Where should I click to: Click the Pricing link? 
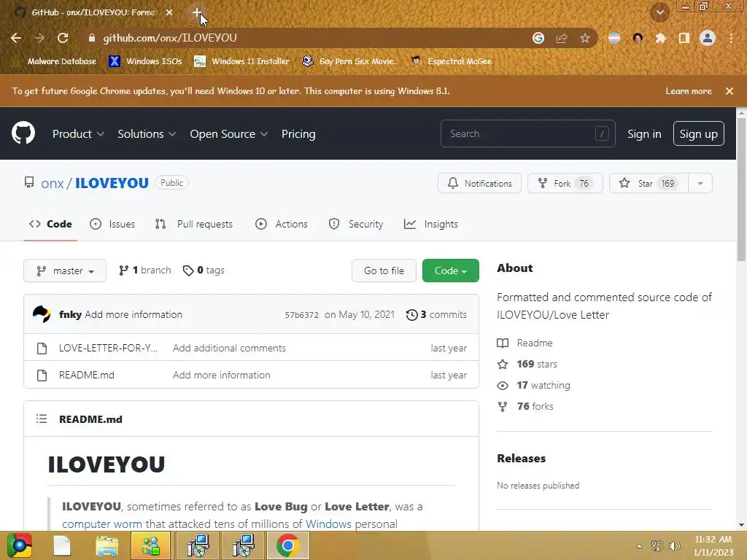point(298,134)
